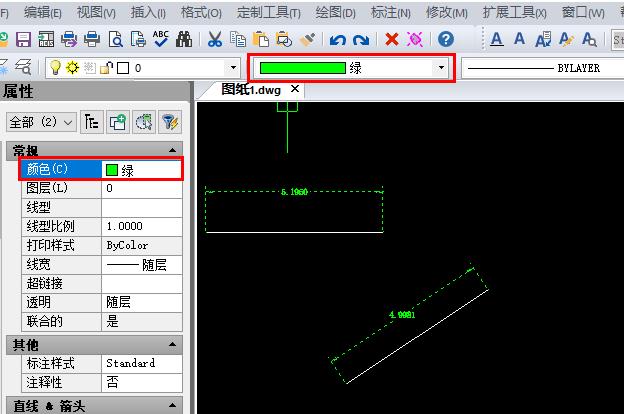Screen dimensions: 624x414
Task: Open Help with the blue question mark
Action: pos(446,39)
